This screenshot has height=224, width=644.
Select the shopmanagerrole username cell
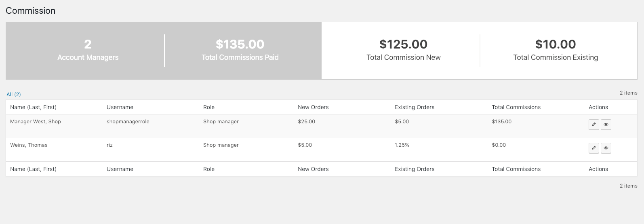click(128, 121)
